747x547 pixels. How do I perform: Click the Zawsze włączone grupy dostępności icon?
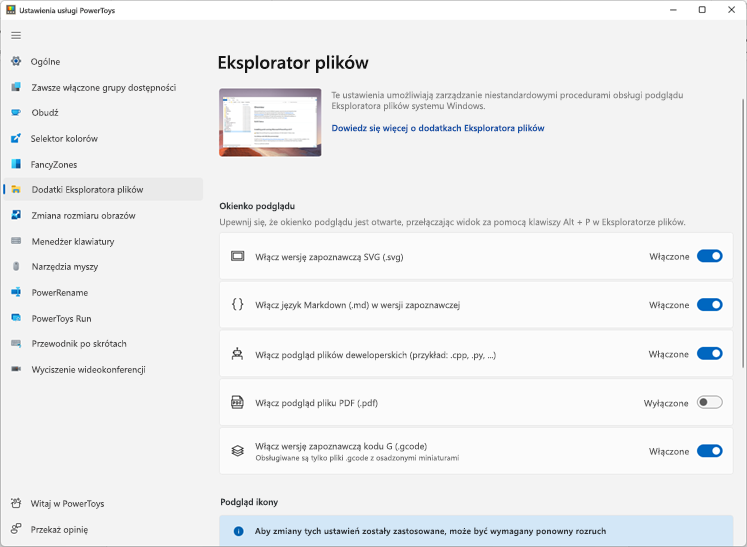(16, 87)
